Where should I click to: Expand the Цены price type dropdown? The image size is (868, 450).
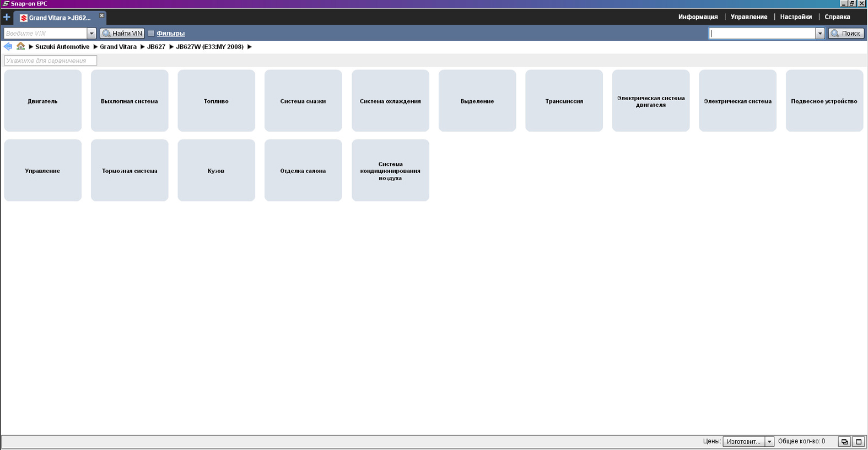click(769, 442)
